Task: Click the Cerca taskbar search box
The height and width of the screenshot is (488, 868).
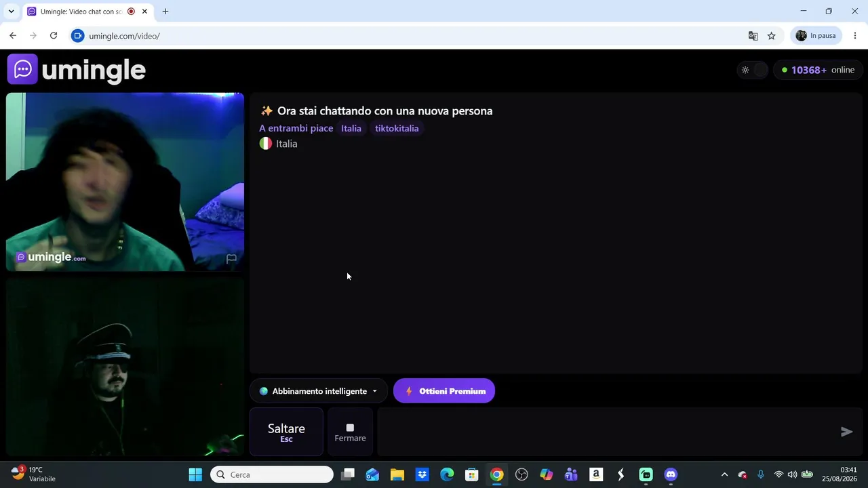Action: (272, 474)
